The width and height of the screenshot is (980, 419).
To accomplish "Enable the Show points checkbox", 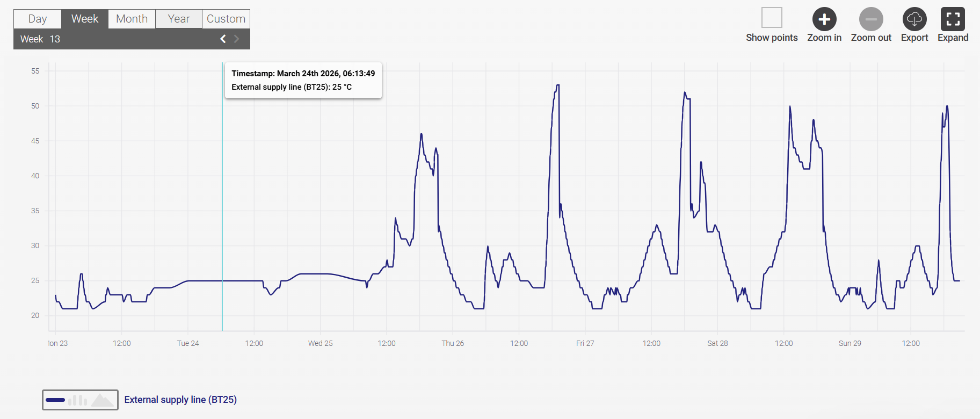I will 772,18.
